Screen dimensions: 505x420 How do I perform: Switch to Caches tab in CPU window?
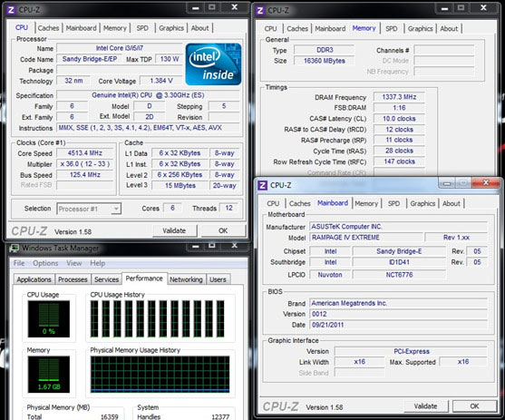(48, 28)
